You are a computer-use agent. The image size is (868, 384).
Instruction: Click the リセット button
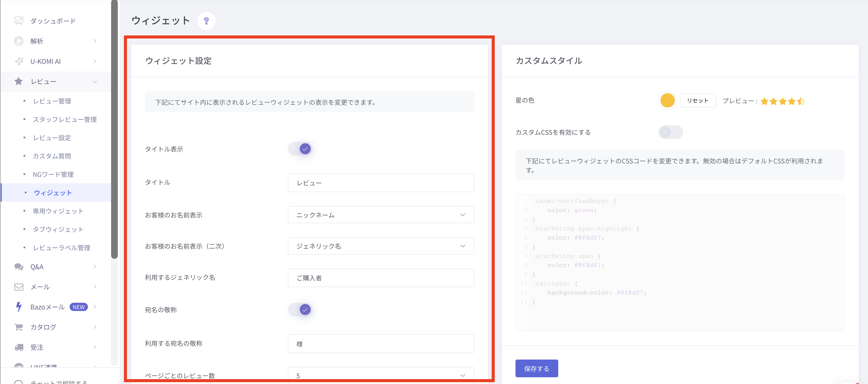(x=697, y=101)
